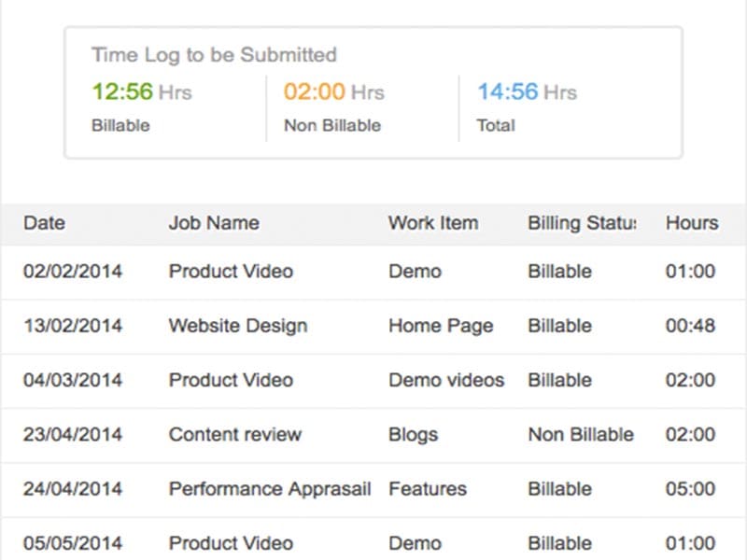The image size is (747, 560).
Task: Sort by the Date column header
Action: coord(44,223)
